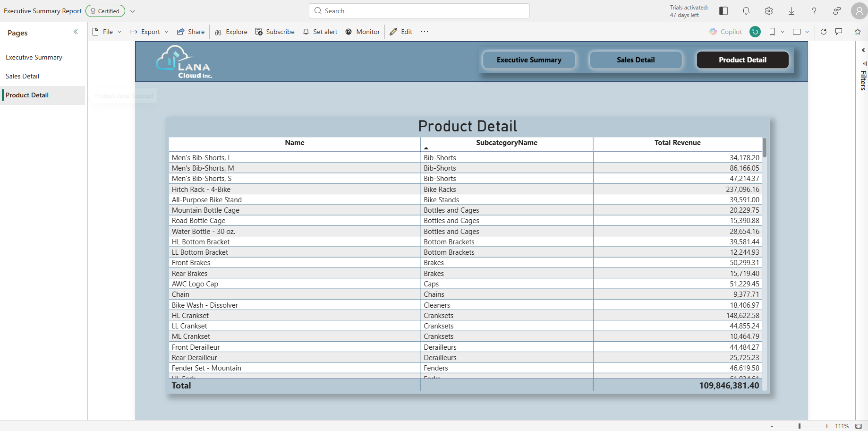Select Product Detail page in Pages
The image size is (868, 431).
pos(43,95)
